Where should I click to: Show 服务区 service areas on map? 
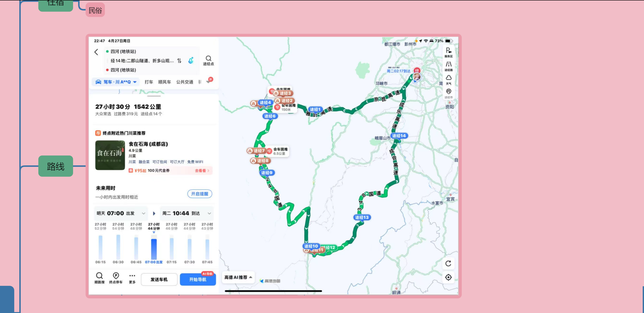448,52
